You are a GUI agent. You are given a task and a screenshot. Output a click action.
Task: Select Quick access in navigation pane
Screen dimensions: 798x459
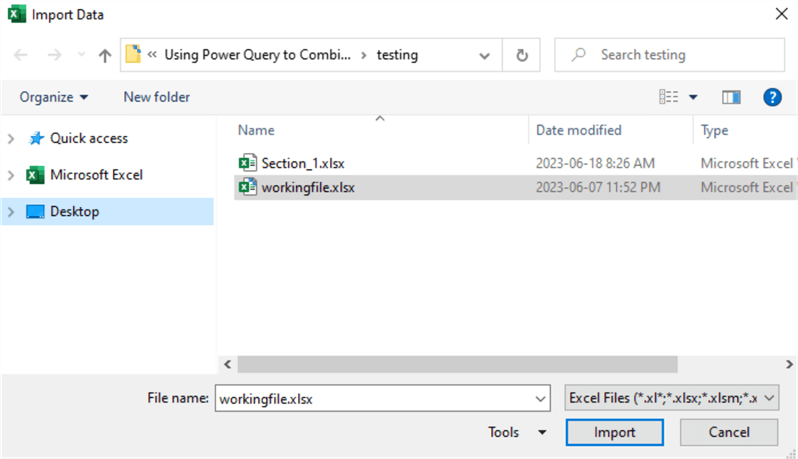89,138
